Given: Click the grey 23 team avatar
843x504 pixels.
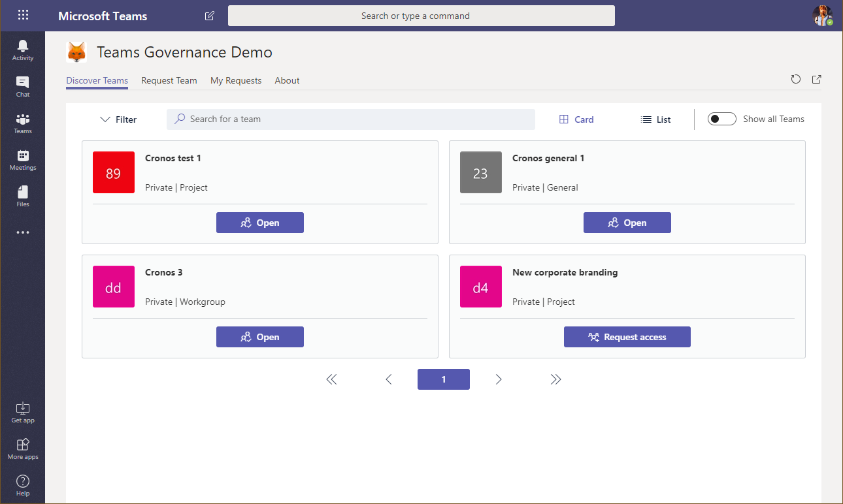Looking at the screenshot, I should pos(481,172).
